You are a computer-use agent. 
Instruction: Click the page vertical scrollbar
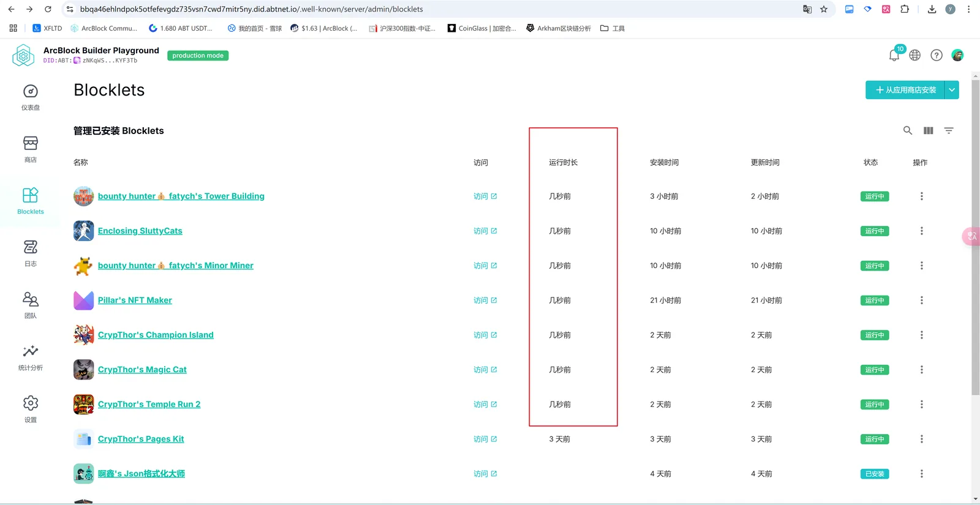tap(975, 239)
